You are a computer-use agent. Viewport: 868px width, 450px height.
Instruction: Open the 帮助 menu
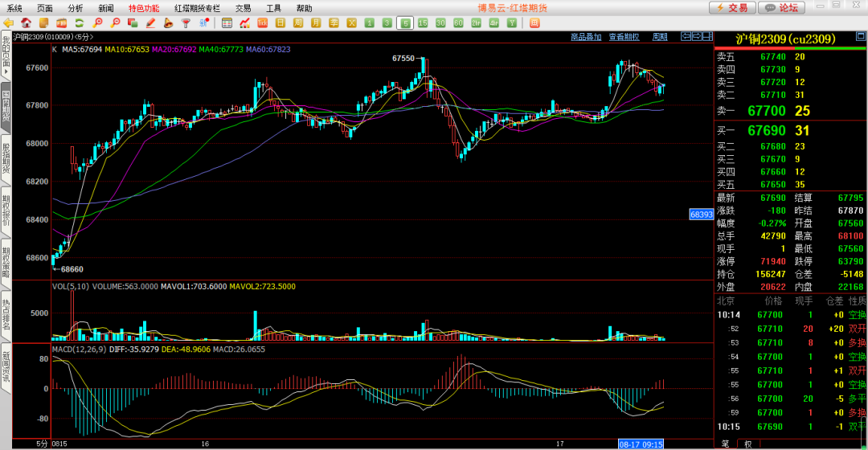[304, 8]
